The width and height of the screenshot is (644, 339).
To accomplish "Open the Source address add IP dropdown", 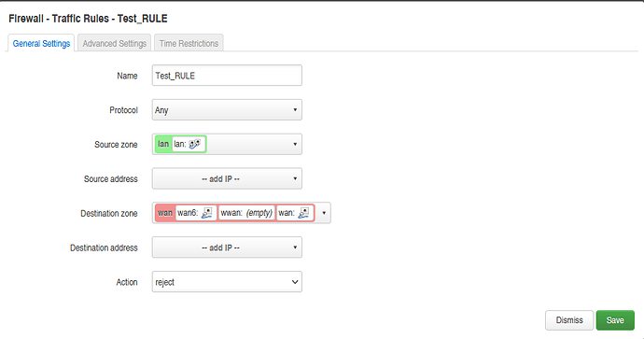I will click(227, 178).
